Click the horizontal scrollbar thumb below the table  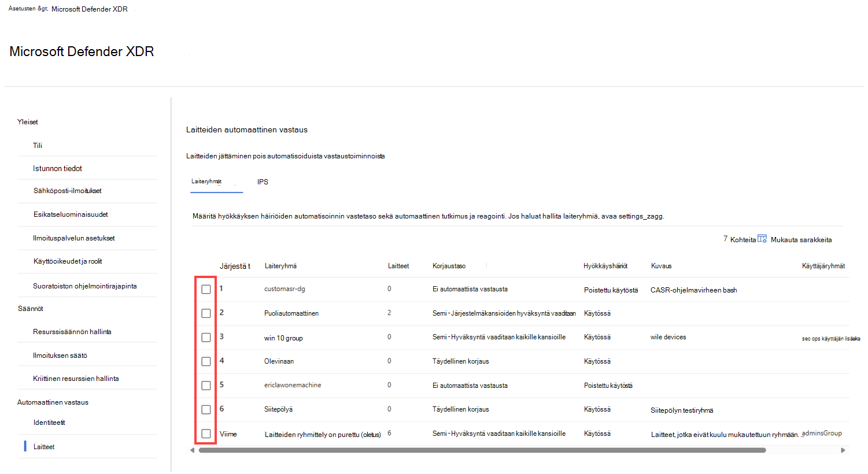(482, 450)
